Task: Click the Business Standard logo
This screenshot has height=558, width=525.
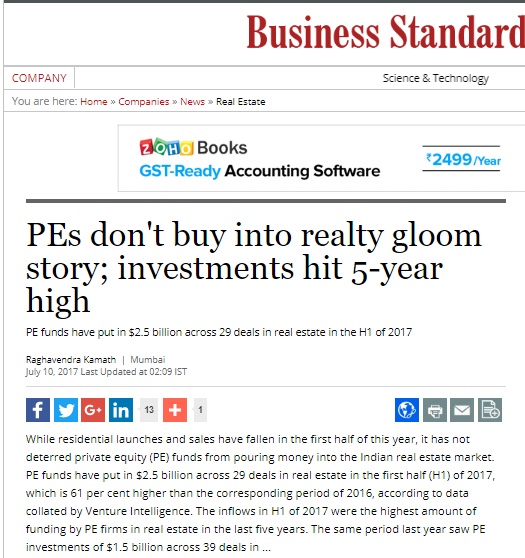Action: pos(385,32)
